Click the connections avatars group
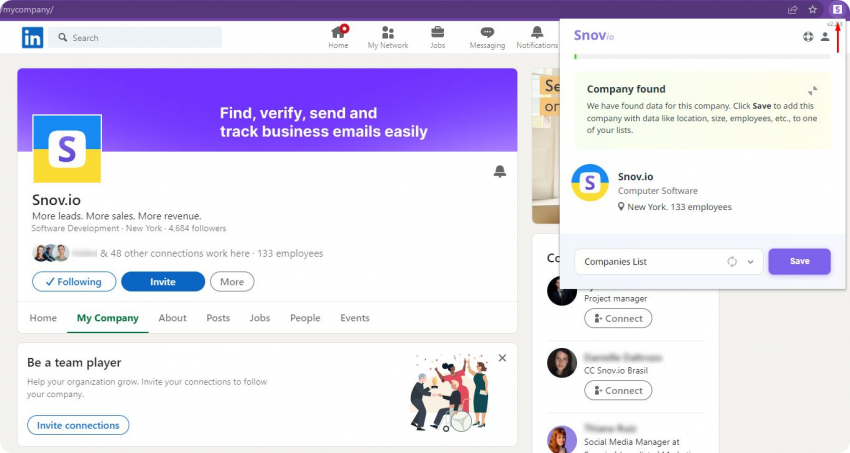 [x=51, y=253]
